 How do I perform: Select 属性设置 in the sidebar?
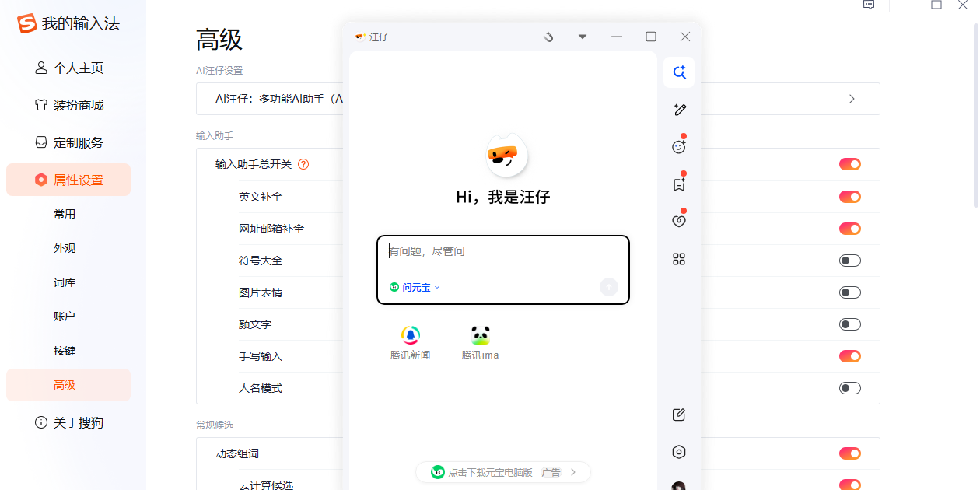pyautogui.click(x=68, y=180)
